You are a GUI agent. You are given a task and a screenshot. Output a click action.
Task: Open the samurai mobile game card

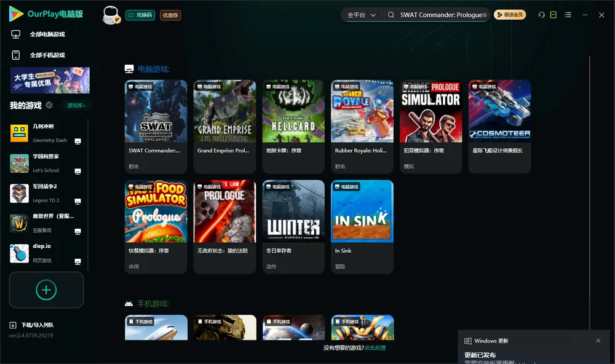[362, 328]
